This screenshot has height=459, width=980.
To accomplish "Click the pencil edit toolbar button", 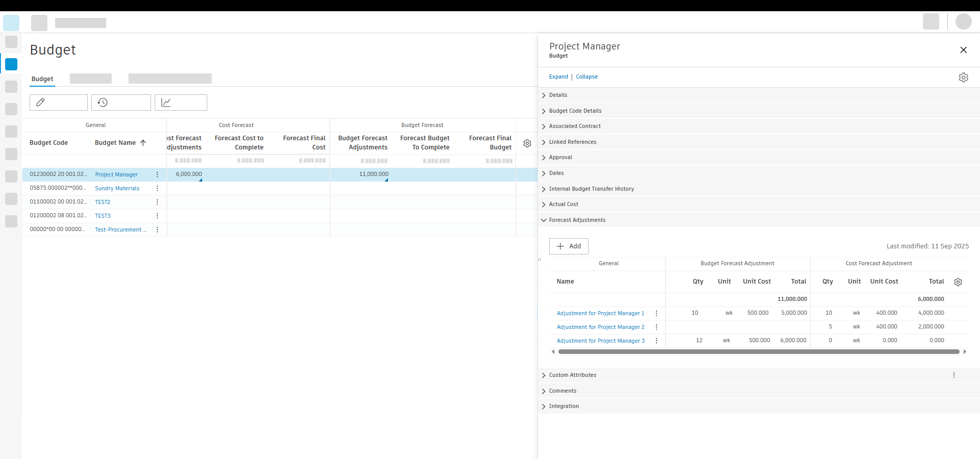I will (59, 103).
